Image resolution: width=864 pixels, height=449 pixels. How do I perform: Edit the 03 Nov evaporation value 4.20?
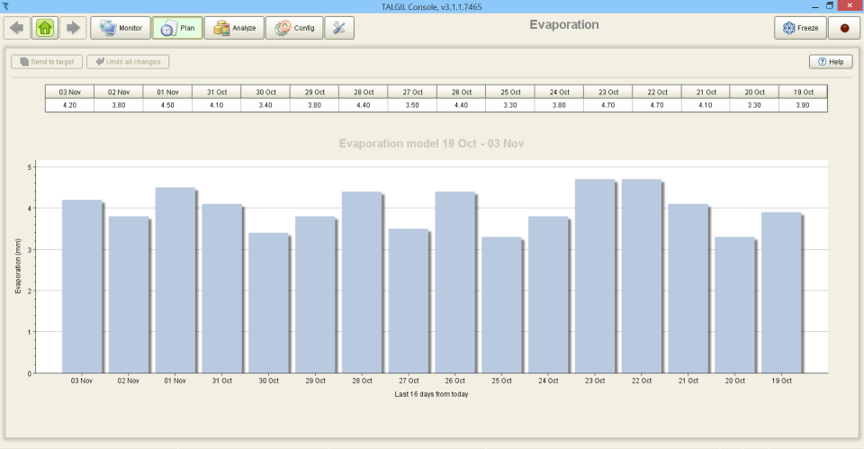(70, 105)
